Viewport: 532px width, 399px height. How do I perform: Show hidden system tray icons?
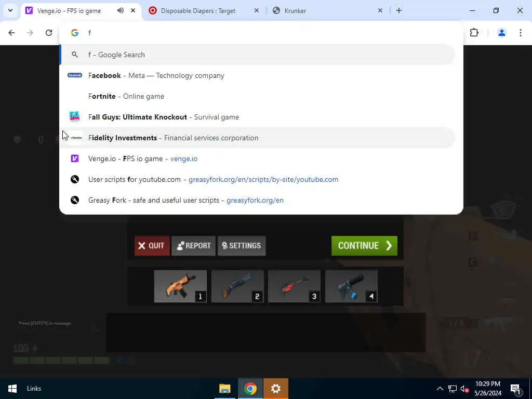[440, 389]
